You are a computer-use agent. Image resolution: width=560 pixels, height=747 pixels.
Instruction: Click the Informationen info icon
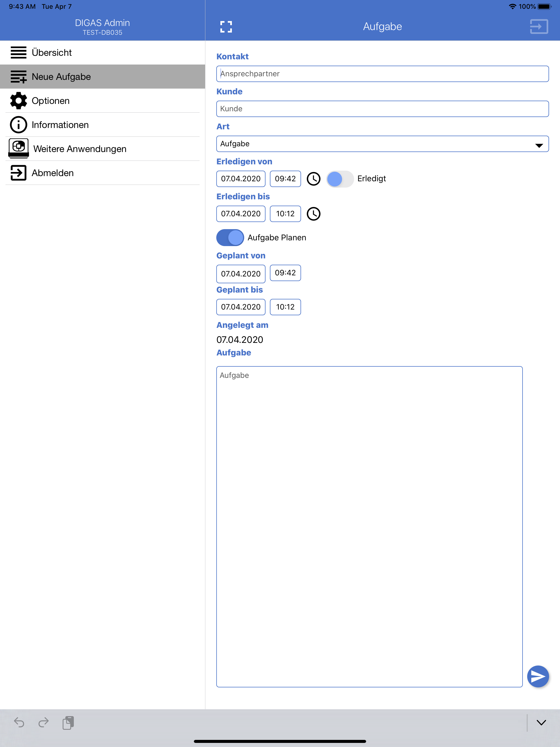[18, 125]
